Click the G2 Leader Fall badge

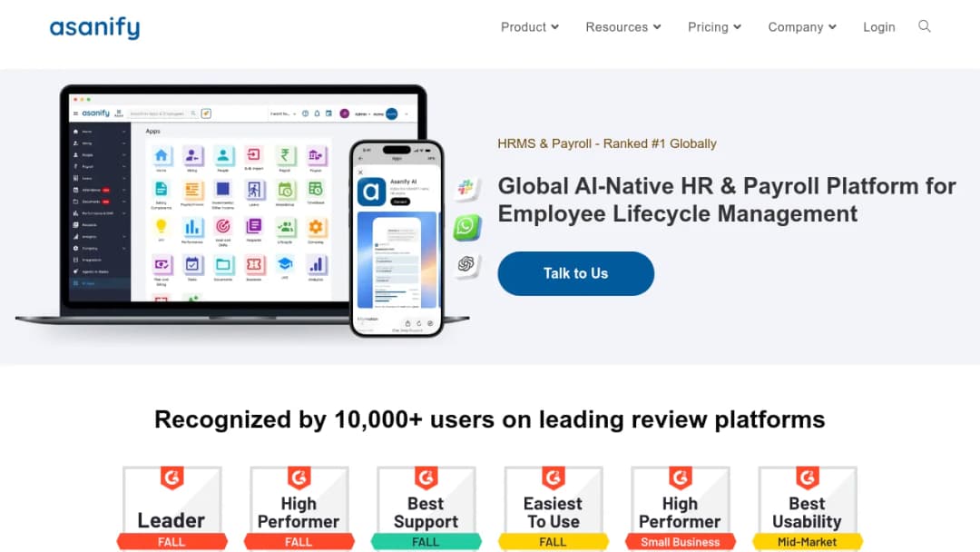(171, 508)
